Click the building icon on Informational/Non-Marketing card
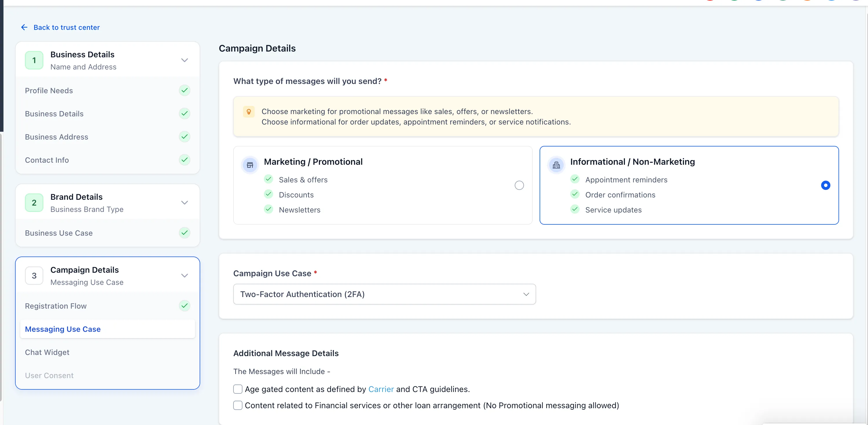Viewport: 868px width, 425px height. [556, 165]
